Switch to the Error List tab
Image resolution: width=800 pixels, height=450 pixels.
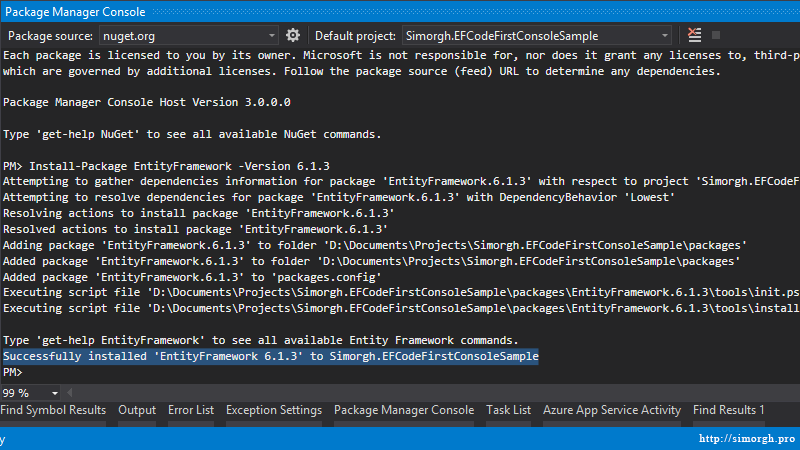click(190, 410)
